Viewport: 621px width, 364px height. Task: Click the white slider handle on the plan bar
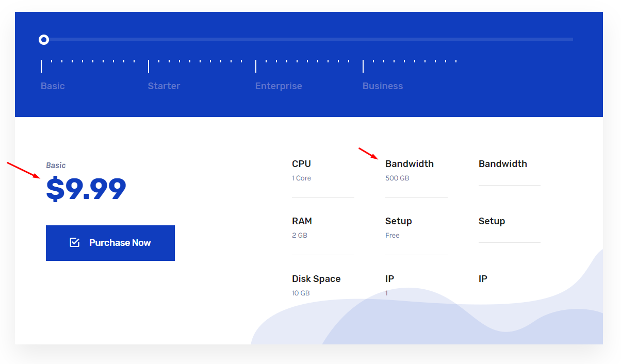[44, 40]
